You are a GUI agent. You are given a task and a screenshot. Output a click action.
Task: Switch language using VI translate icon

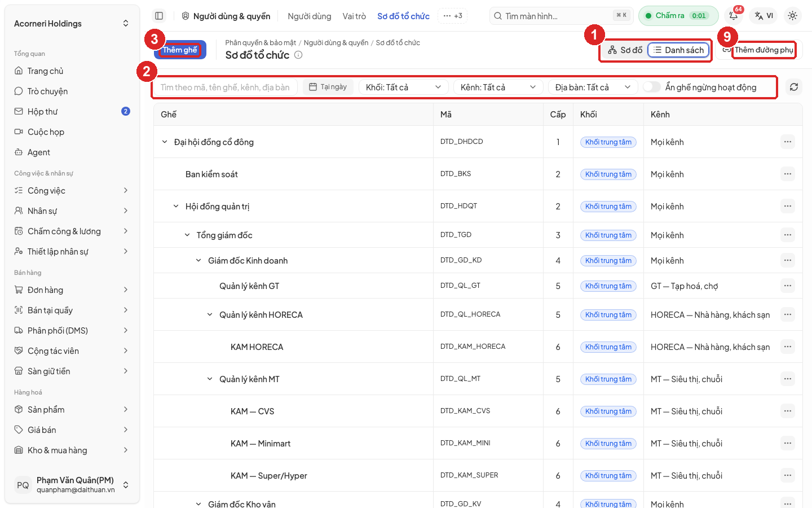pos(764,16)
